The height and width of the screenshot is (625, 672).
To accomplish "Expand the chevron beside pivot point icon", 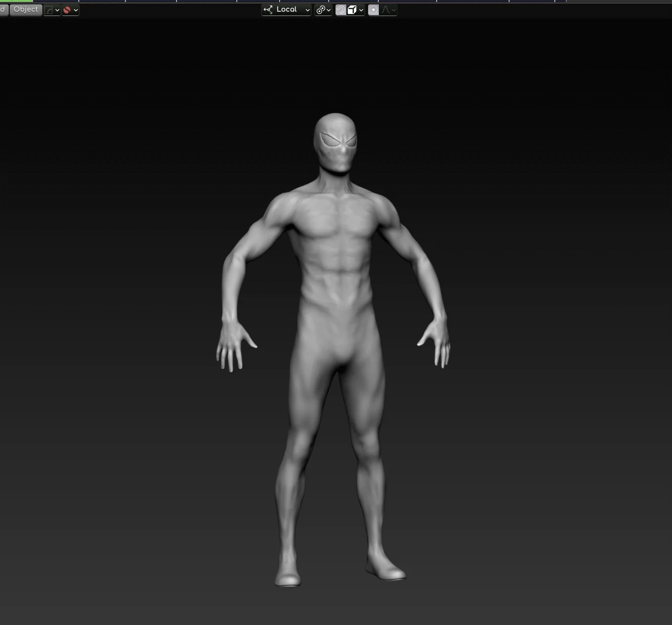I will click(329, 10).
